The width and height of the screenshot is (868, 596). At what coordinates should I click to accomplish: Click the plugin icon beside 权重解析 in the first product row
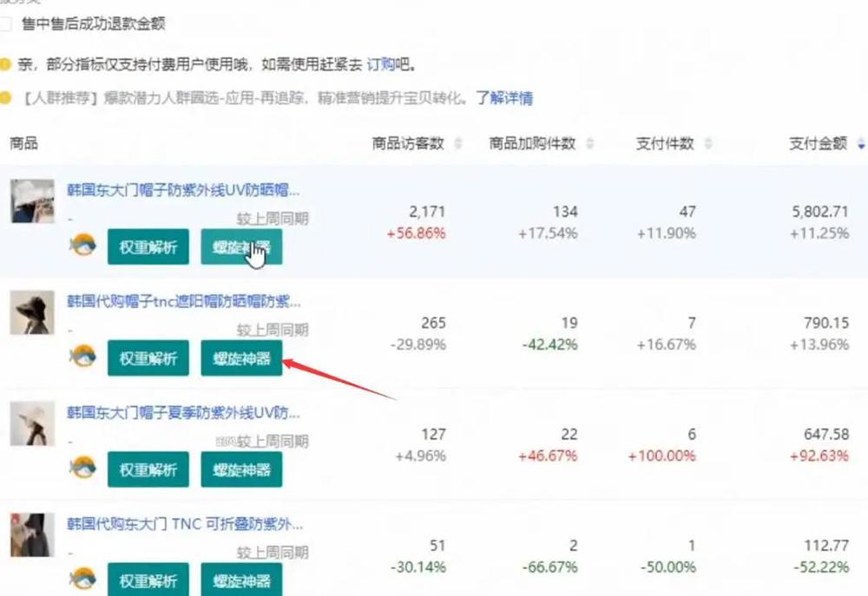pyautogui.click(x=82, y=247)
